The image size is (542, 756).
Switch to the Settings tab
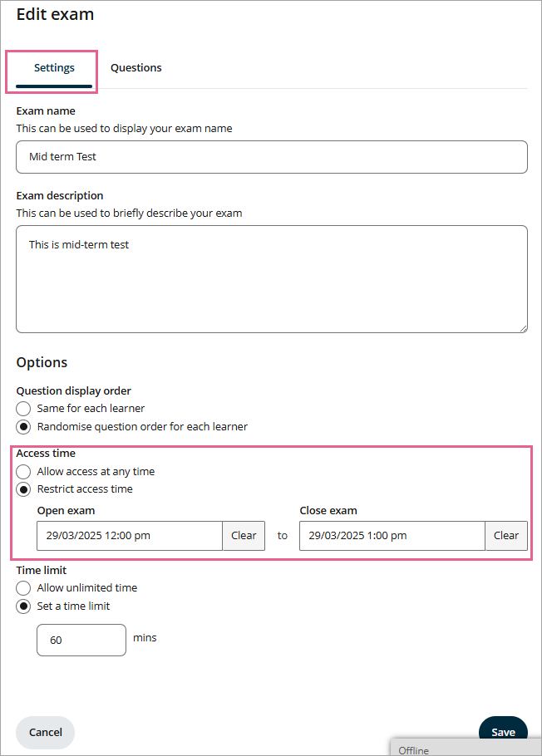54,68
